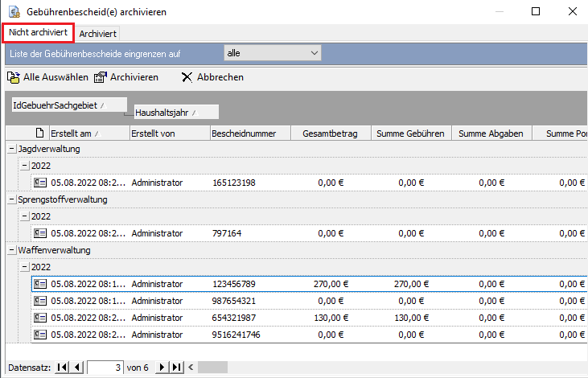Click document icon of Bescheid 797164 row
This screenshot has width=588, height=378.
click(x=40, y=233)
